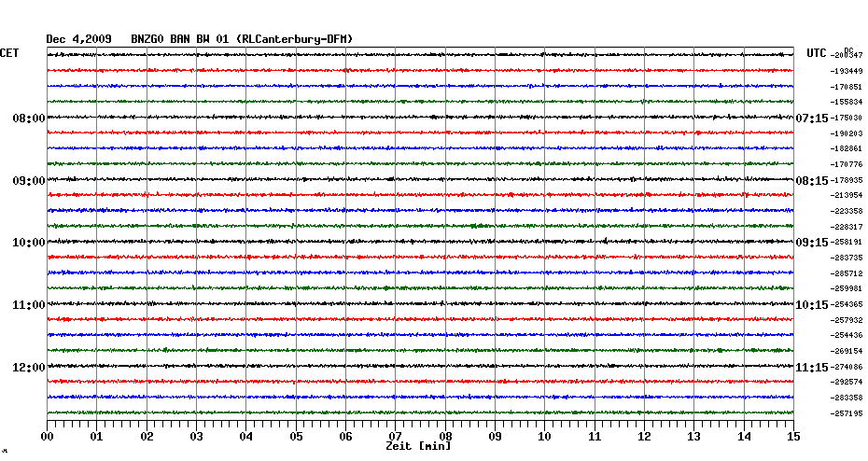Click the DC offset value -292574

[x=847, y=382]
